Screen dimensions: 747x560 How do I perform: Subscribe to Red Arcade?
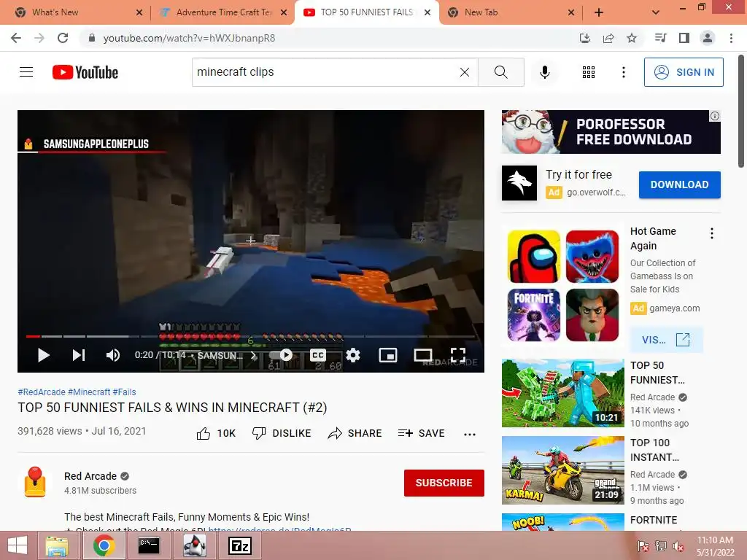click(444, 483)
